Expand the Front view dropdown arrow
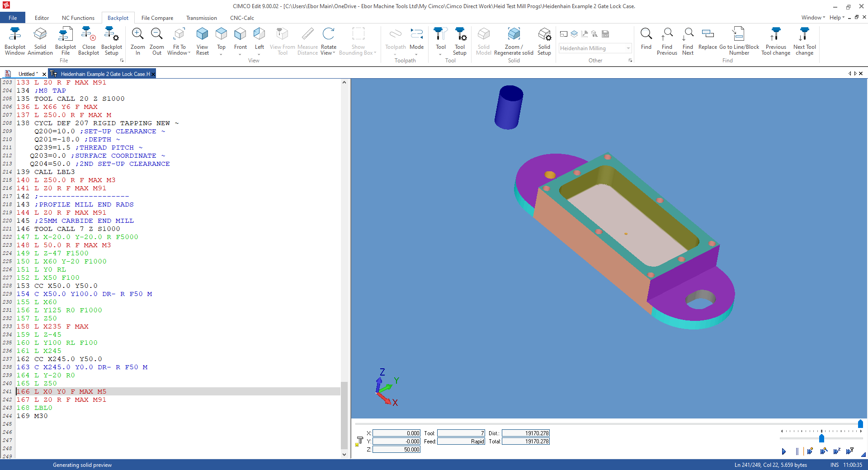 (x=241, y=54)
